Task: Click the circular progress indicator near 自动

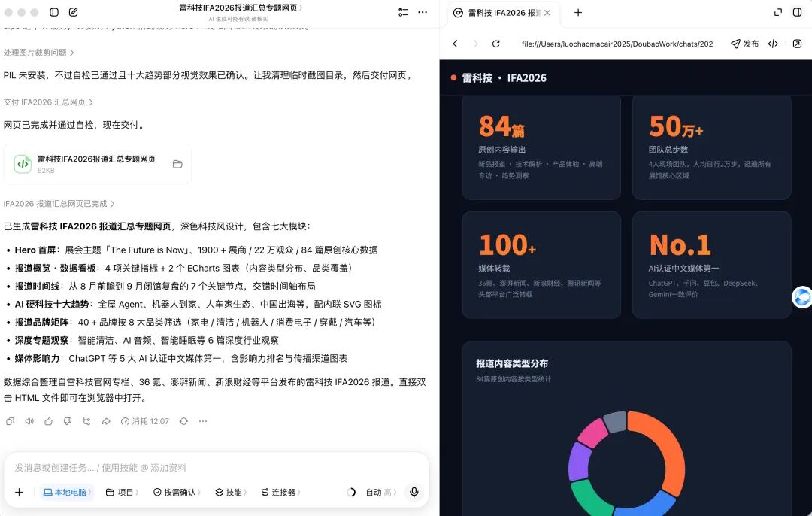Action: (x=351, y=493)
